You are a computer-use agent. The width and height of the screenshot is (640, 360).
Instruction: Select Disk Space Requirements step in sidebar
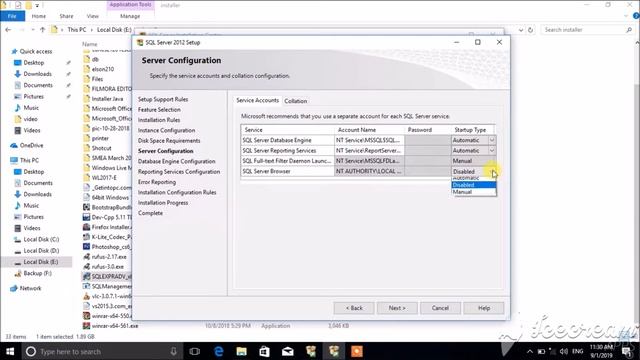[x=169, y=140]
